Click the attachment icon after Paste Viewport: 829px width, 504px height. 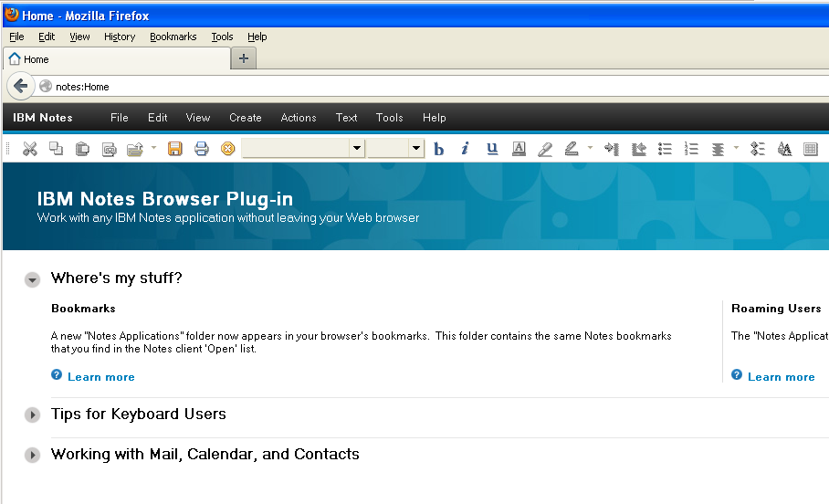click(x=109, y=150)
